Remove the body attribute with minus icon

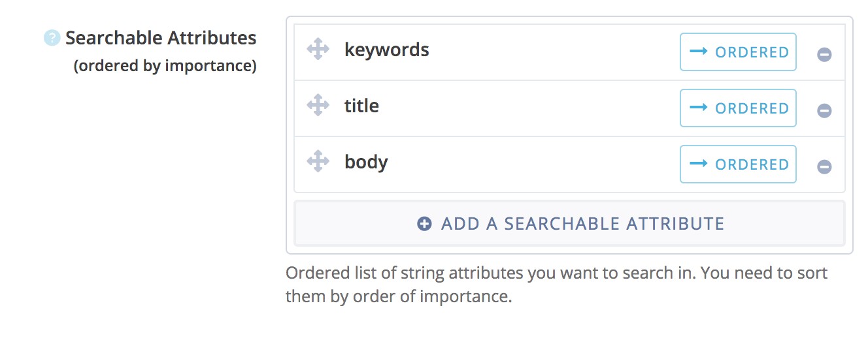[x=824, y=167]
